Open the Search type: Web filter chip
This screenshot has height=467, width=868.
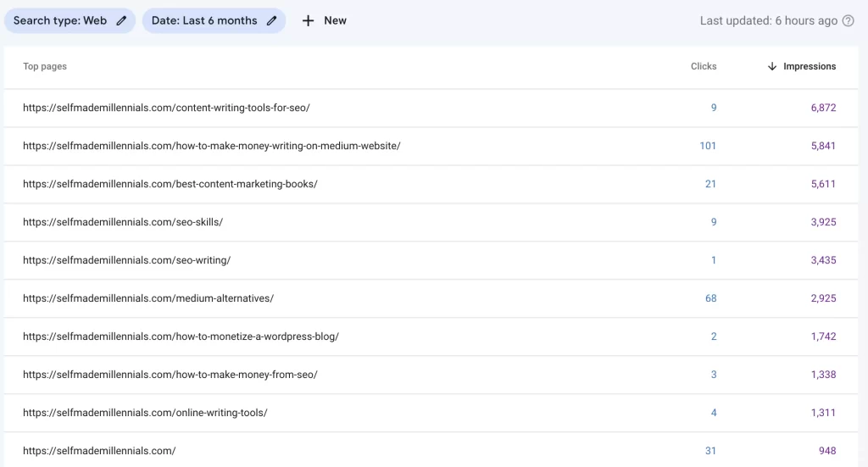pyautogui.click(x=60, y=20)
